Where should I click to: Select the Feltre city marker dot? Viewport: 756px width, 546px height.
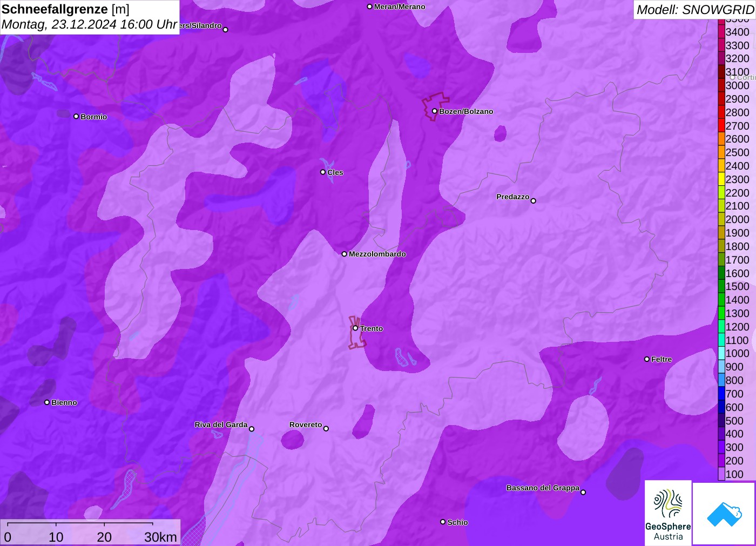click(x=647, y=359)
